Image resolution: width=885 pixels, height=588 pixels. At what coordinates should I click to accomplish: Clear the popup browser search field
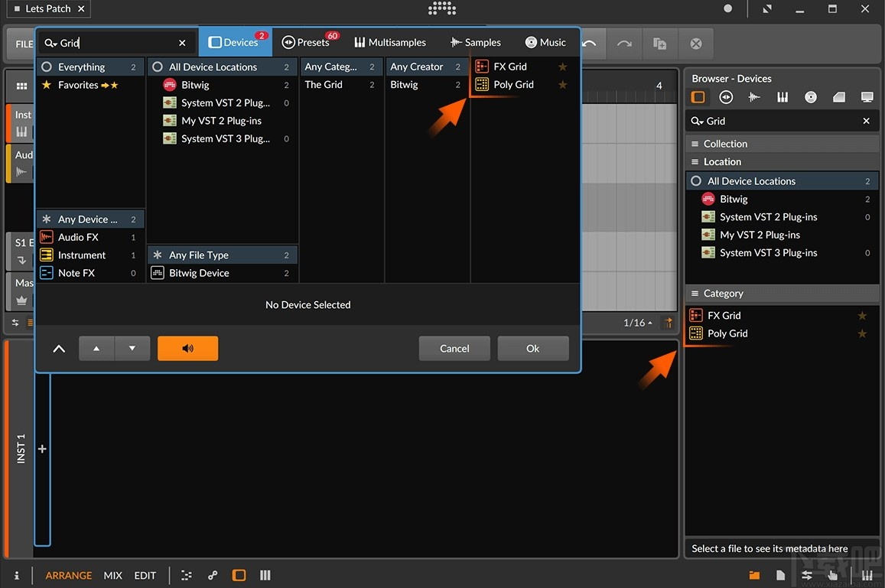(182, 43)
